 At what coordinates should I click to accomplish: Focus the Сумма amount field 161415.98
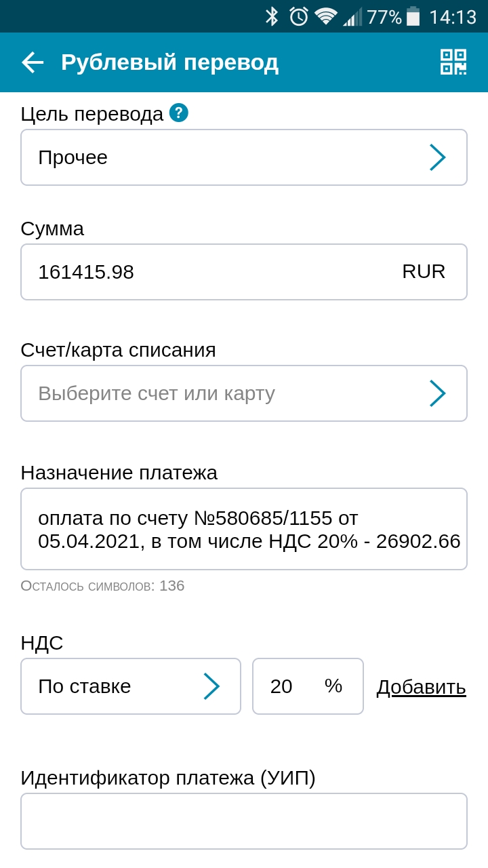coord(244,272)
